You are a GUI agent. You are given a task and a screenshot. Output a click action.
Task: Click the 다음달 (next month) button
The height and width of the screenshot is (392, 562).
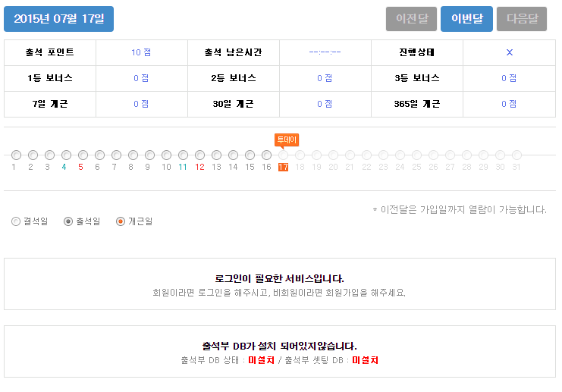click(x=522, y=19)
